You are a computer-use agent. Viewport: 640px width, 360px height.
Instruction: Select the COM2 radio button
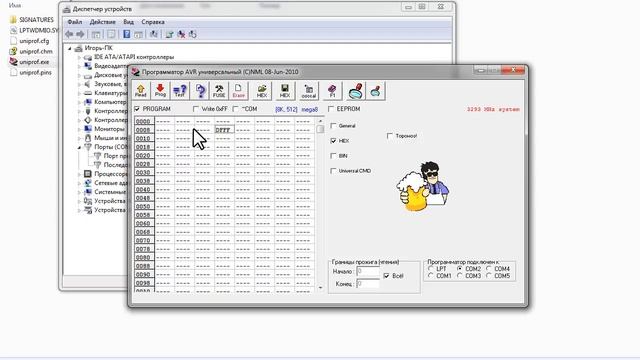(x=460, y=269)
